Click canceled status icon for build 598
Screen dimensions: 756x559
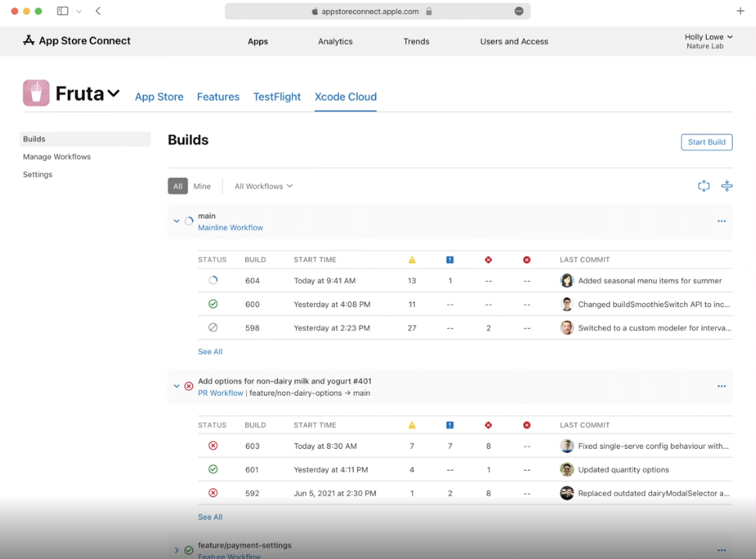tap(213, 328)
